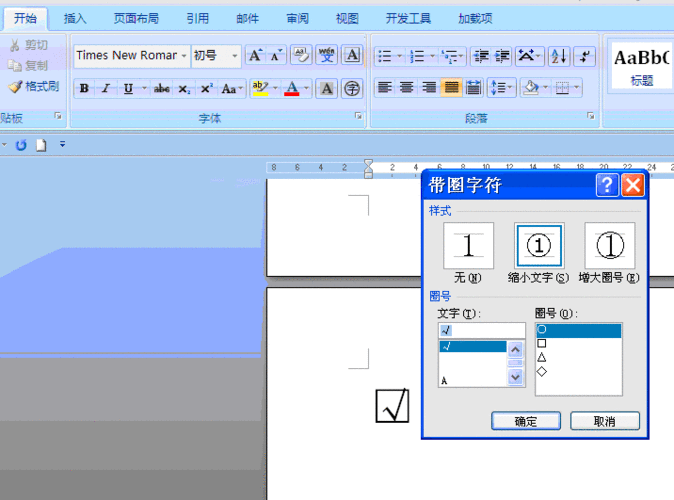This screenshot has height=500, width=674.
Task: Click the Multilevel List icon
Action: [450, 56]
